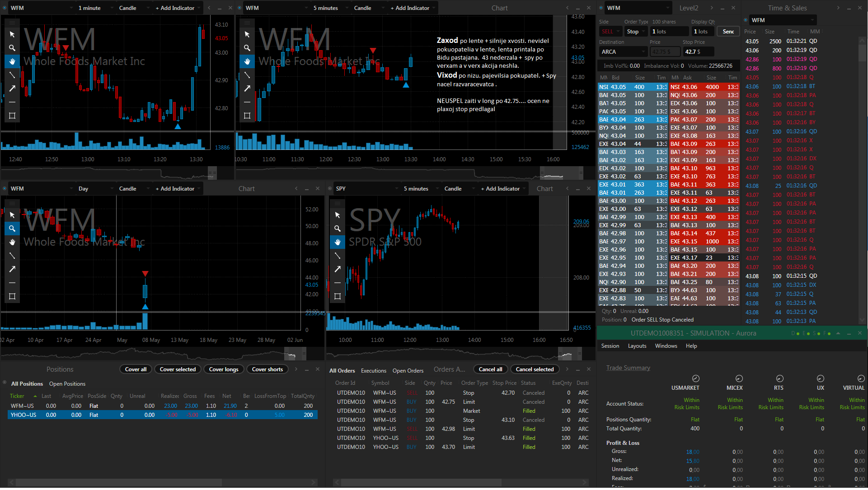This screenshot has width=868, height=490.
Task: Select horizontal line tool in WFM Day chart
Action: pyautogui.click(x=12, y=283)
